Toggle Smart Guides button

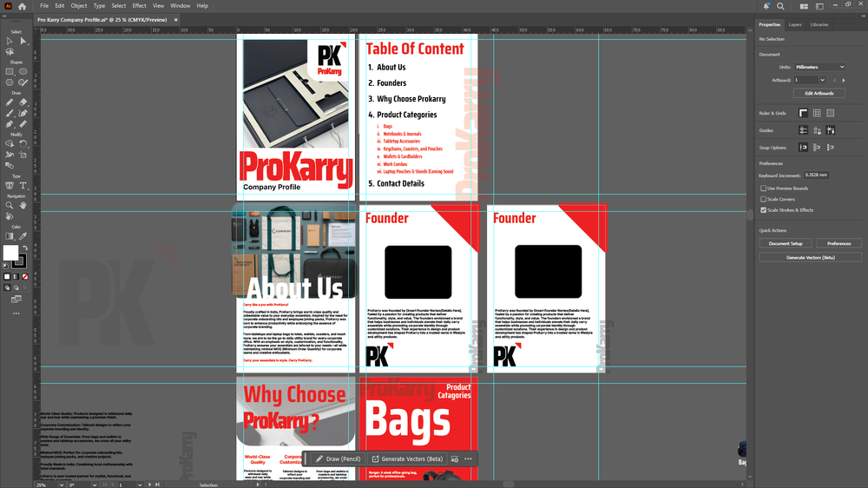(x=831, y=130)
